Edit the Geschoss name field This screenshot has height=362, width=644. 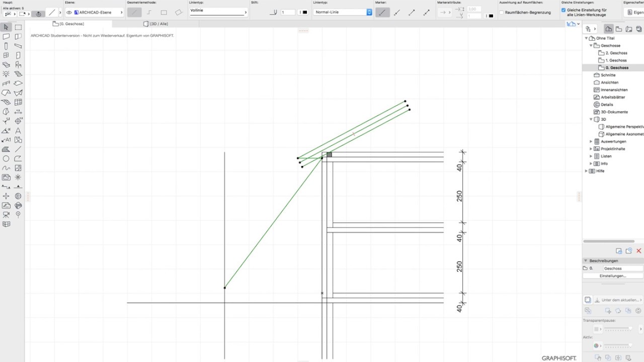[x=623, y=268]
